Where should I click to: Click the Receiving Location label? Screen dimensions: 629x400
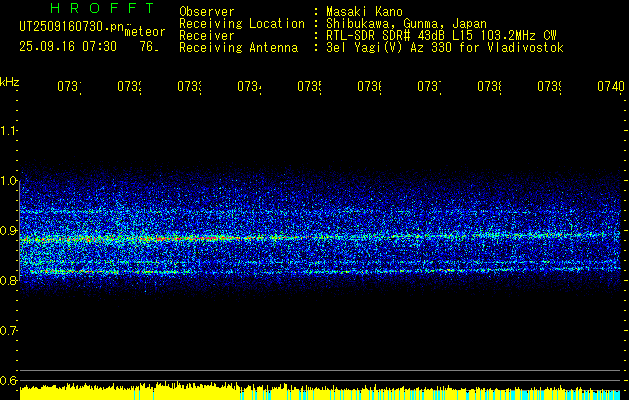(x=242, y=24)
